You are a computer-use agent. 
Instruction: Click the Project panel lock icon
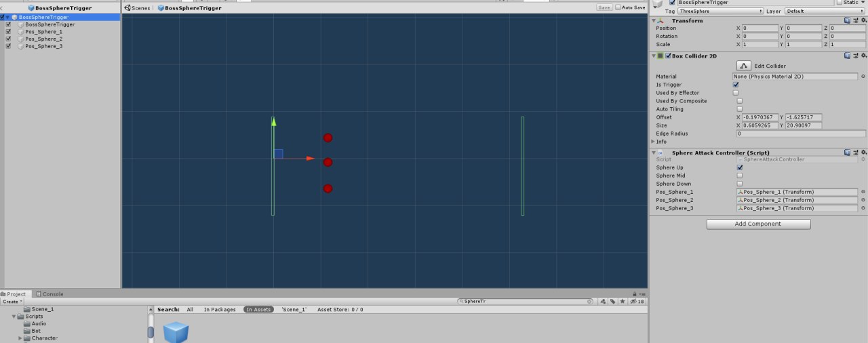(634, 294)
